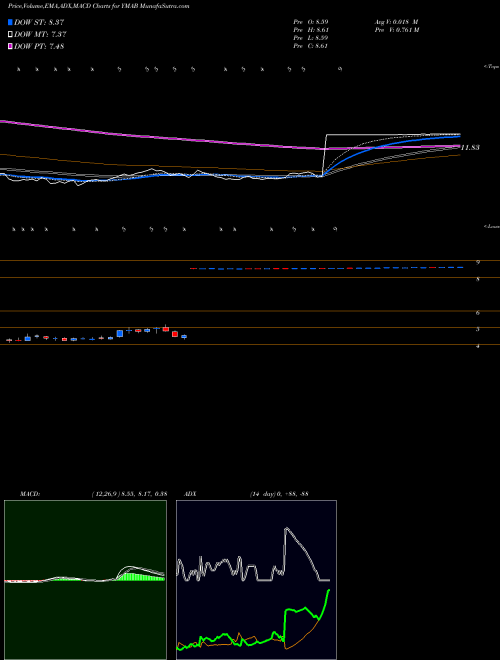
Task: Select the 'DOW MT: 7.37' legend text
Action: click(40, 35)
